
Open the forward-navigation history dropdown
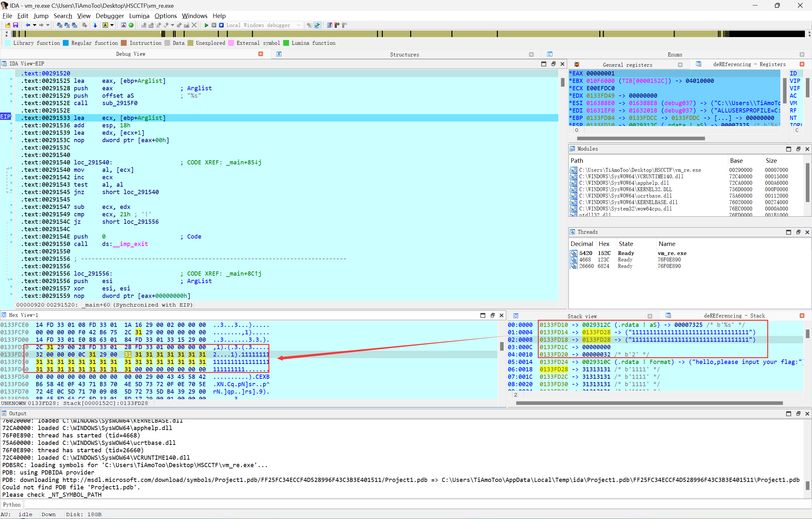tap(48, 25)
